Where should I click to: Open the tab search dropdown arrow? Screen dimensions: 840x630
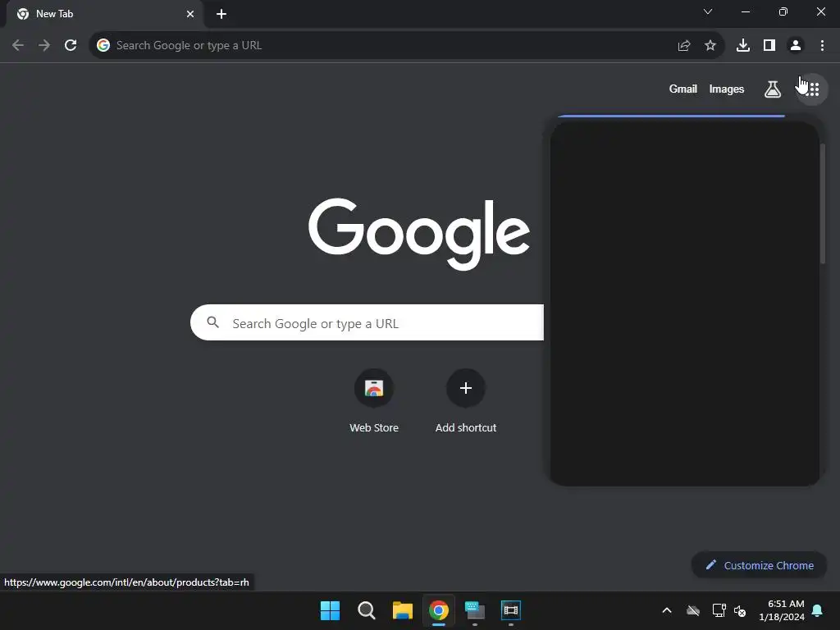[708, 11]
